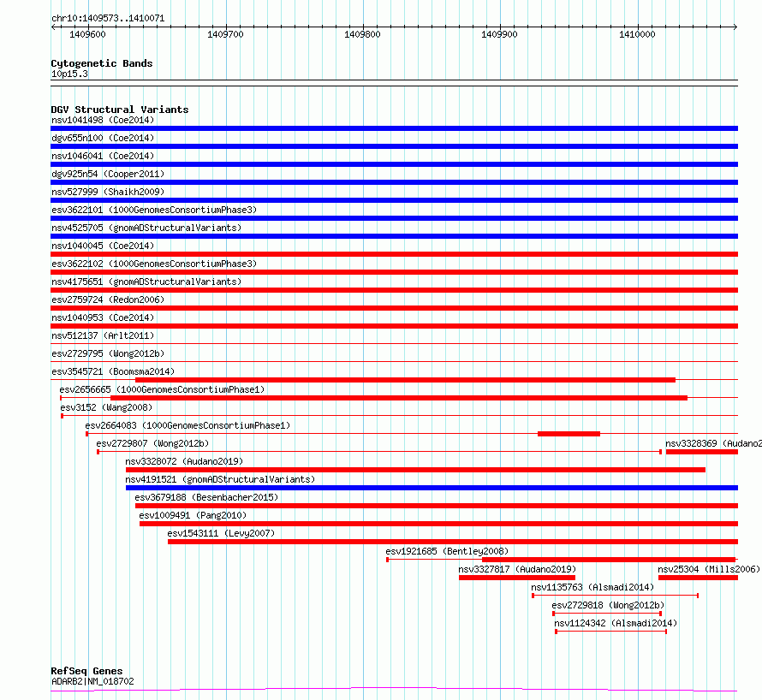Open nsv3327817 (Audano2019) label
Image resolution: width=762 pixels, height=700 pixels.
coord(517,569)
